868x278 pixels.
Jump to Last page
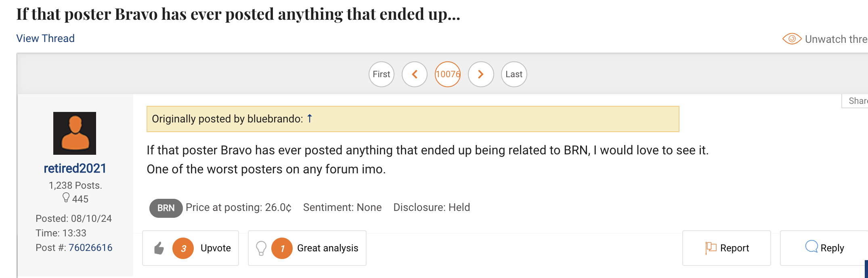(x=514, y=74)
